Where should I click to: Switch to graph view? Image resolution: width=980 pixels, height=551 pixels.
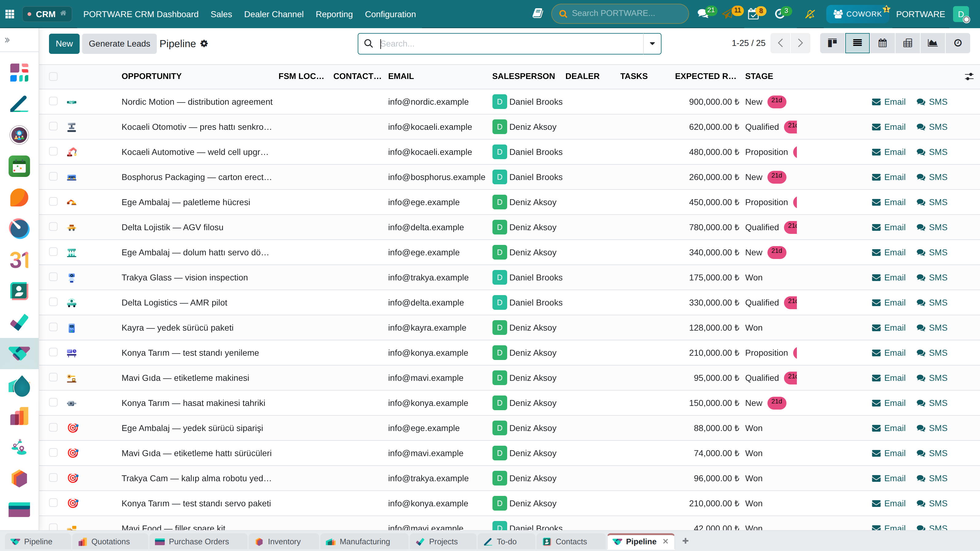[x=933, y=43]
